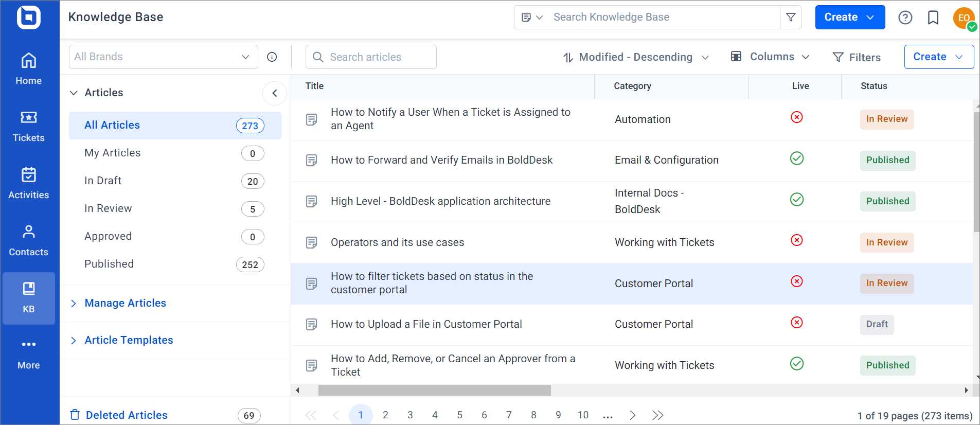This screenshot has width=980, height=425.
Task: Select In Draft filter
Action: click(x=175, y=181)
